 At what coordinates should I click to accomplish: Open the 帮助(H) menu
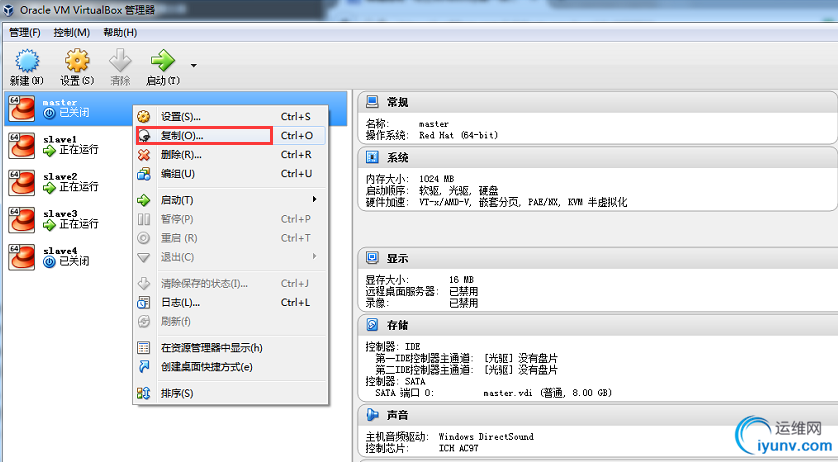click(x=120, y=33)
